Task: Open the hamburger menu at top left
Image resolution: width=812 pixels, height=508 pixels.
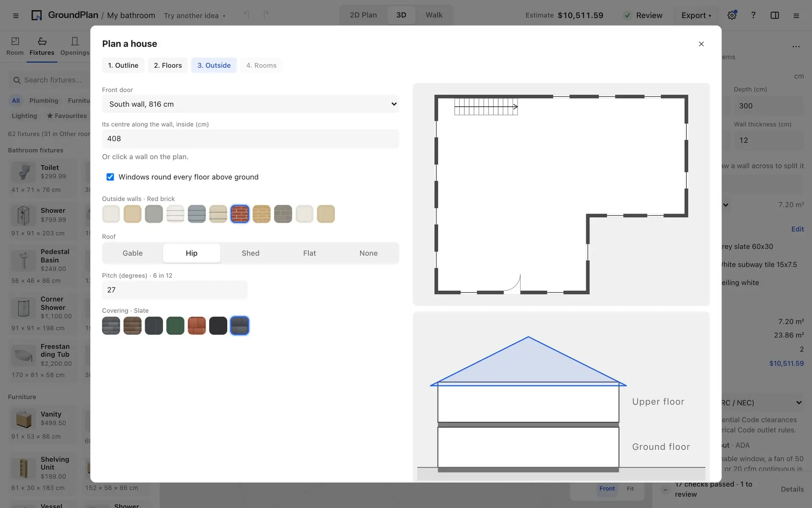Action: tap(16, 16)
